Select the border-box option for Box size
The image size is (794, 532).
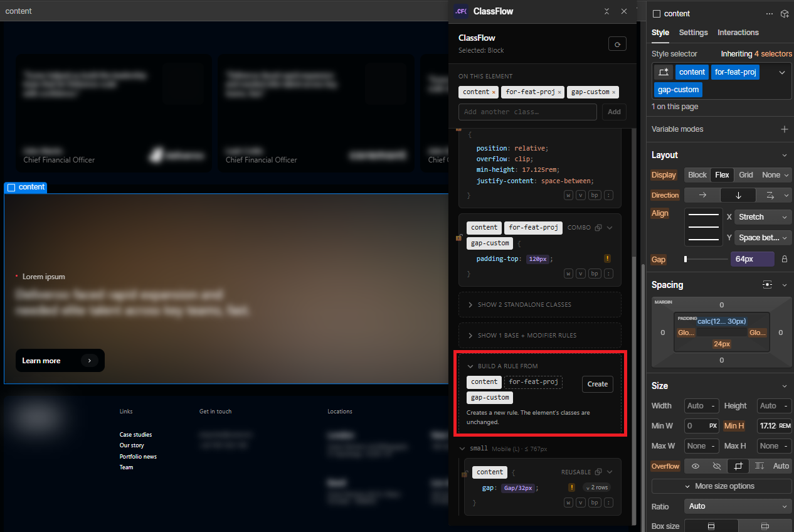pyautogui.click(x=711, y=526)
